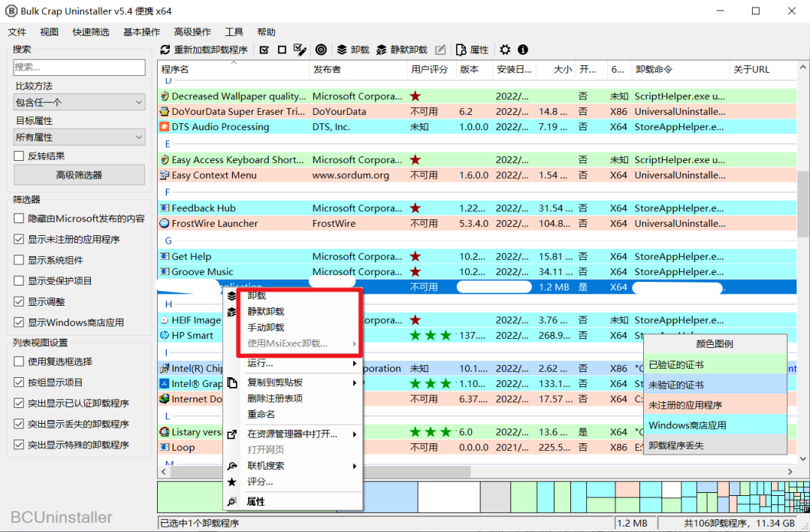
Task: Enable 使用复选框选择 option
Action: click(x=19, y=361)
